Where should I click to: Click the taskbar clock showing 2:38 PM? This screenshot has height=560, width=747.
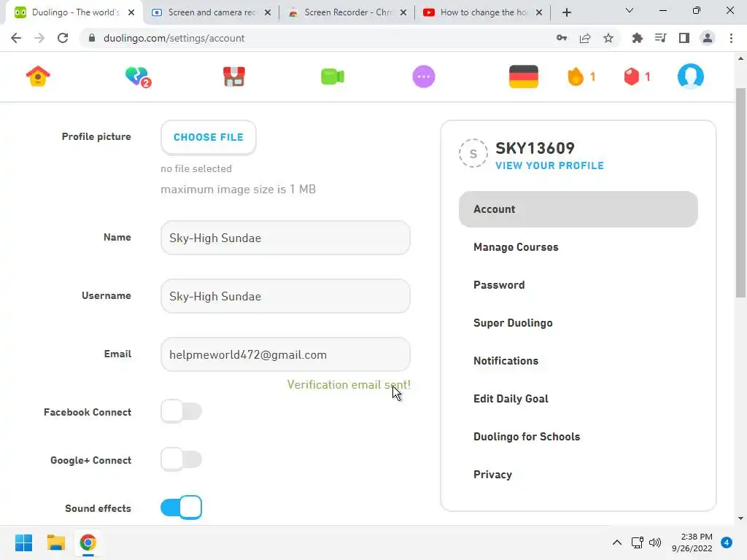[x=692, y=542]
